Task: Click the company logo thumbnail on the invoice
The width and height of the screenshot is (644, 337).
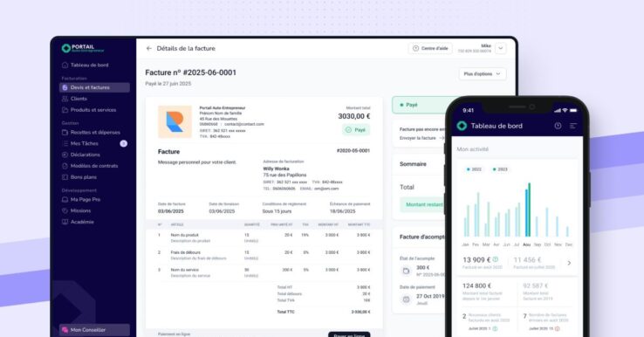Action: pyautogui.click(x=175, y=121)
